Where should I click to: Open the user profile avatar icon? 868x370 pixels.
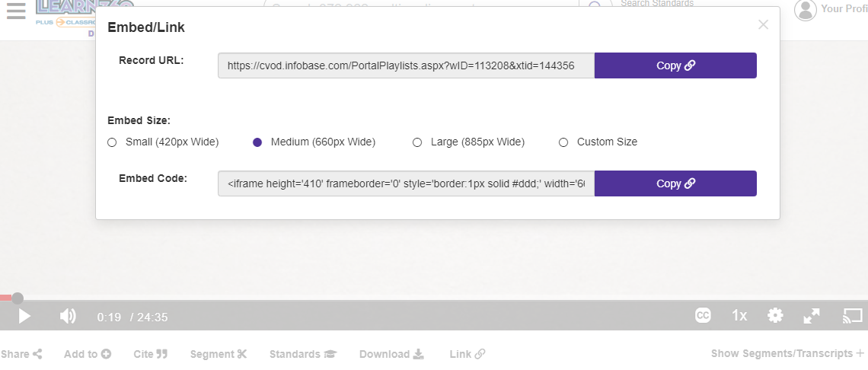click(x=805, y=9)
